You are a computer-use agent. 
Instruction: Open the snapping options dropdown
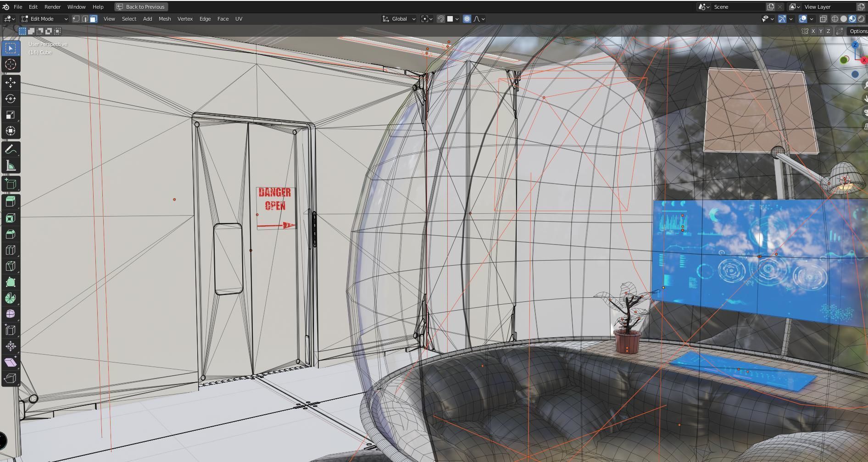point(453,19)
